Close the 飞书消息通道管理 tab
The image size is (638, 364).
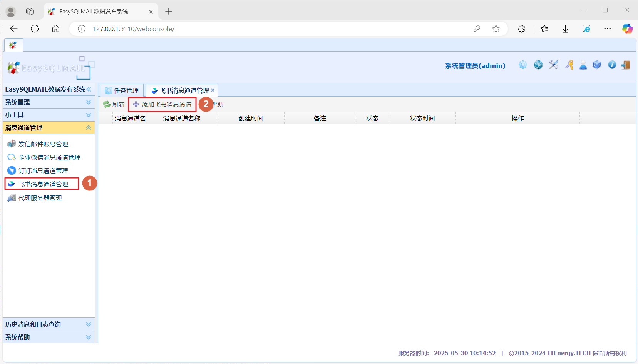[213, 90]
